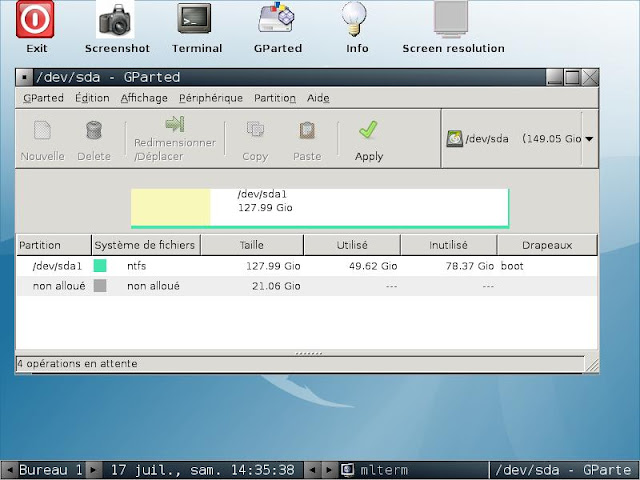Sort by the Drapeaux column header
The height and width of the screenshot is (480, 640).
(547, 245)
